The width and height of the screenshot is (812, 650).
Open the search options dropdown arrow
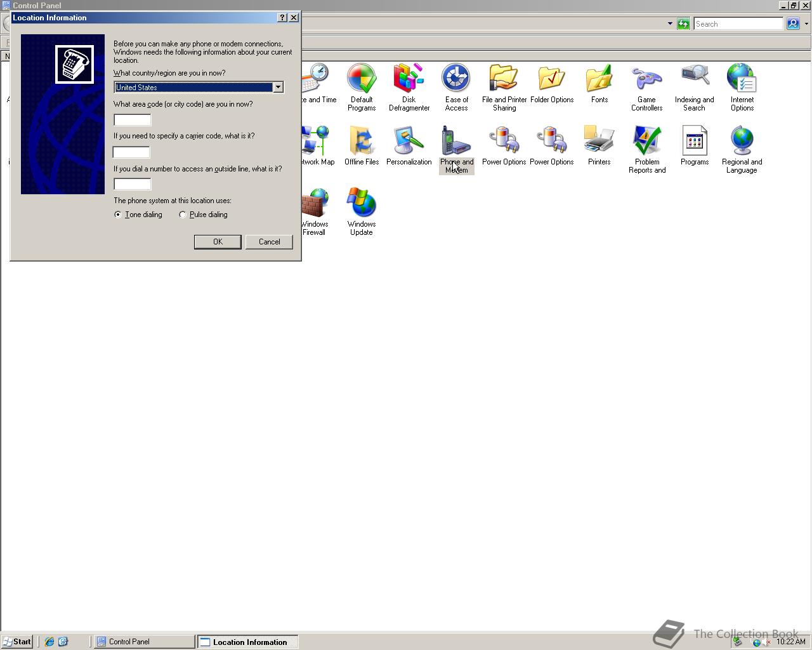pyautogui.click(x=806, y=24)
